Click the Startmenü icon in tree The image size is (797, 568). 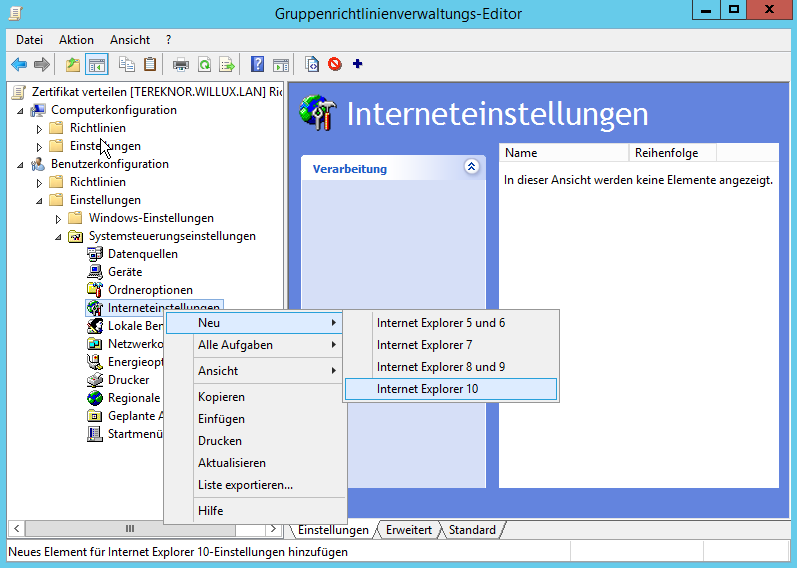point(95,434)
